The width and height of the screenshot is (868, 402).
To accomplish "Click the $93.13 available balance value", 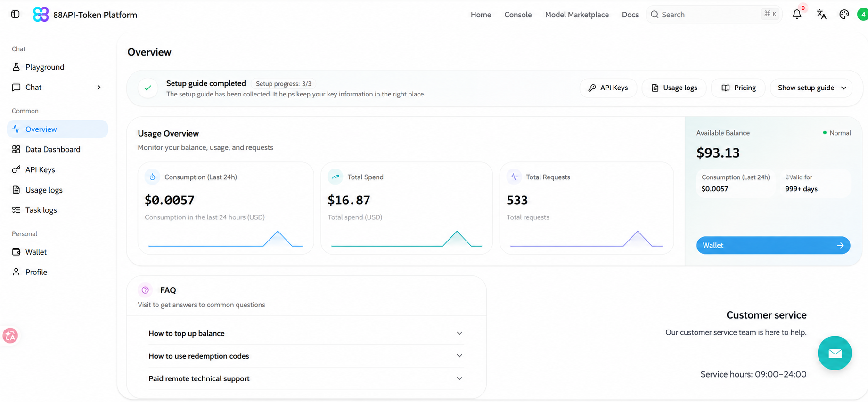I will click(x=718, y=153).
